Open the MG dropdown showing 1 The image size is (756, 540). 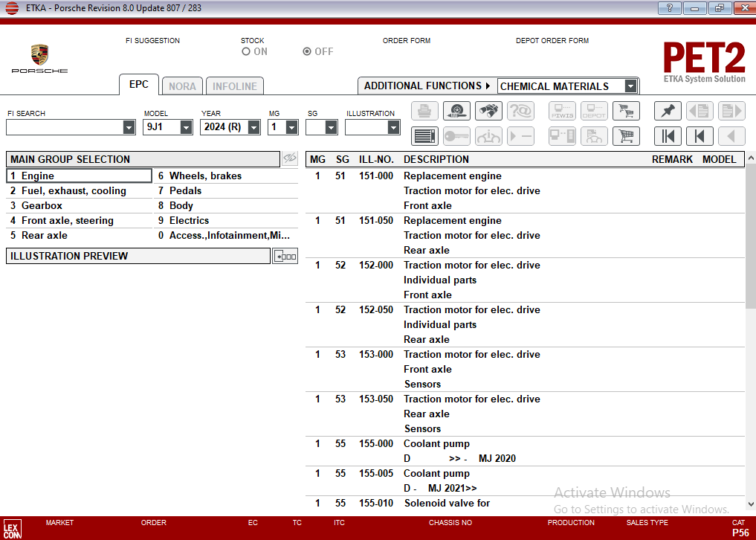click(x=291, y=127)
